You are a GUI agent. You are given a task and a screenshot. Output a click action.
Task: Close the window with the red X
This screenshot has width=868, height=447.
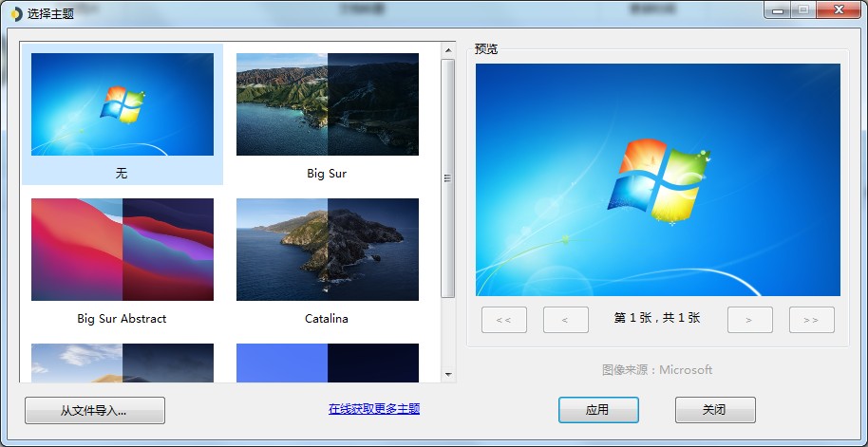[840, 9]
